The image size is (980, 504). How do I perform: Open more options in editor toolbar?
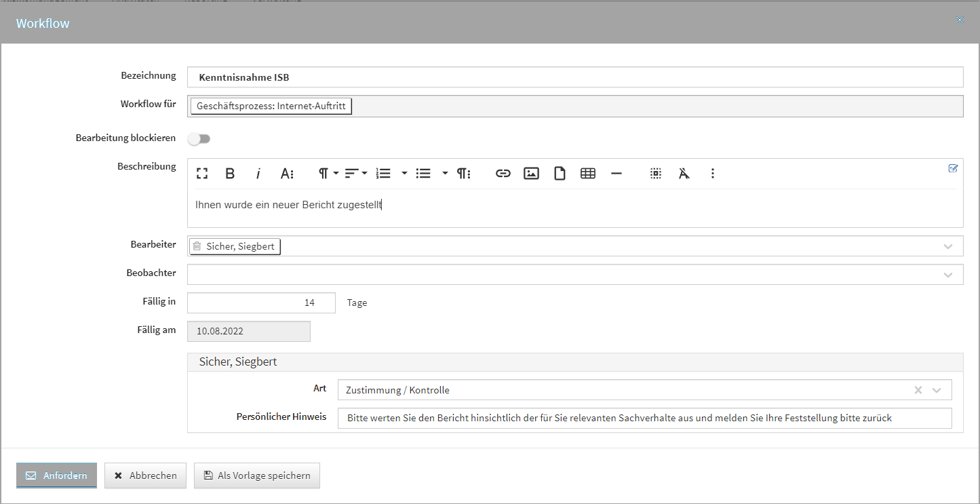(712, 174)
